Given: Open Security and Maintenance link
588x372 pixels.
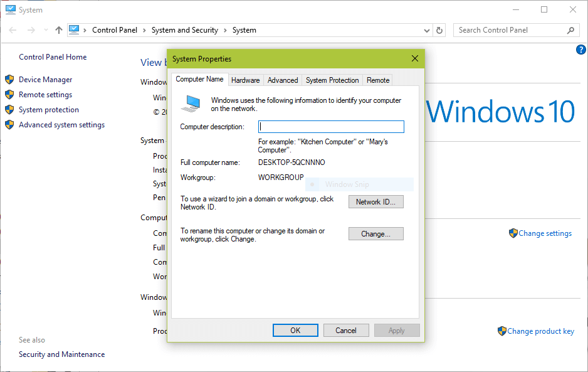Looking at the screenshot, I should 62,354.
